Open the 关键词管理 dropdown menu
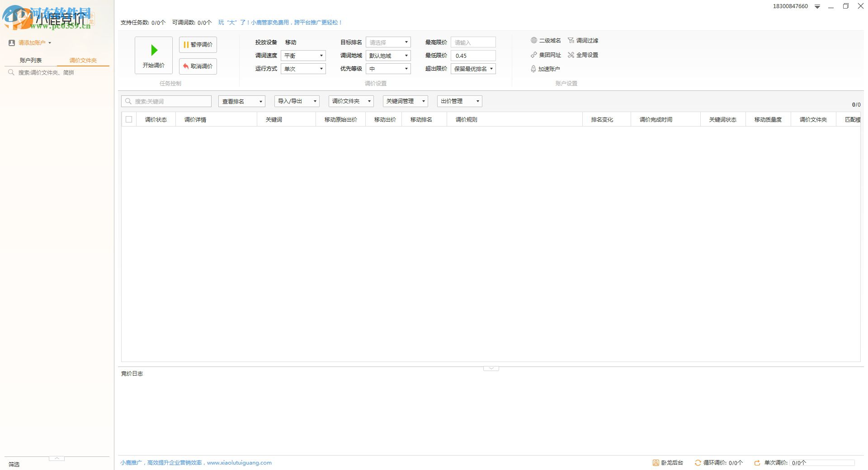 406,101
